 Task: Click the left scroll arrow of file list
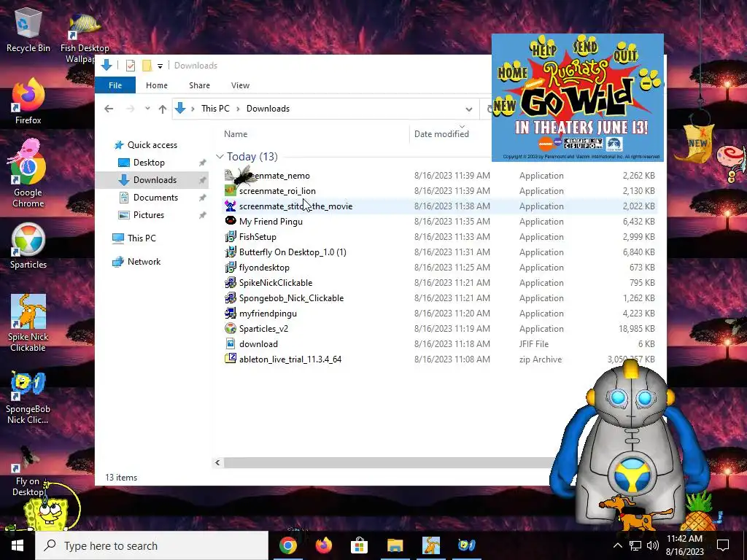[x=217, y=462]
